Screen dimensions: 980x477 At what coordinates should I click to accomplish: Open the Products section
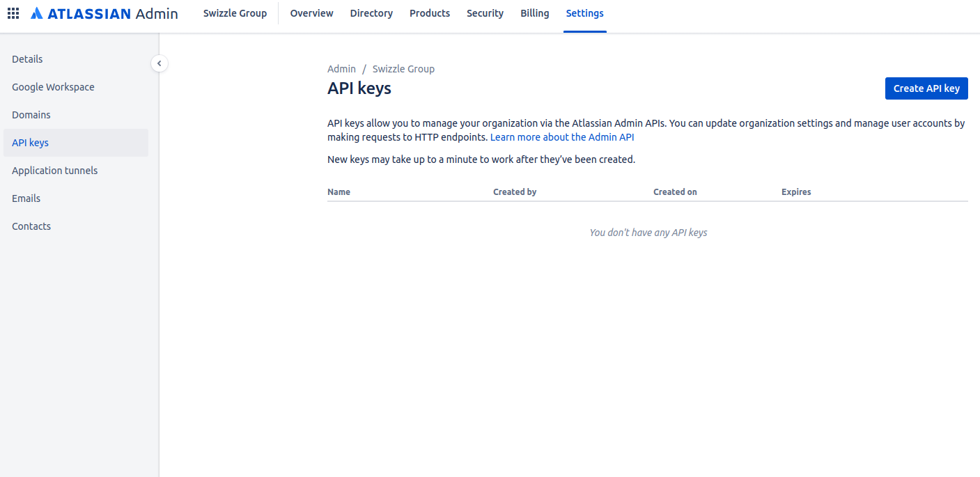[429, 13]
